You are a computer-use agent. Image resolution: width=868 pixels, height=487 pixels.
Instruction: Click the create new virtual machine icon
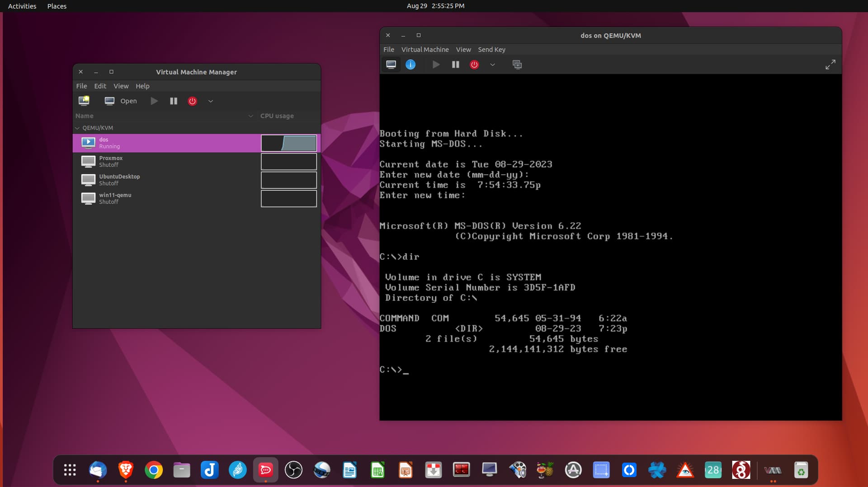[84, 101]
